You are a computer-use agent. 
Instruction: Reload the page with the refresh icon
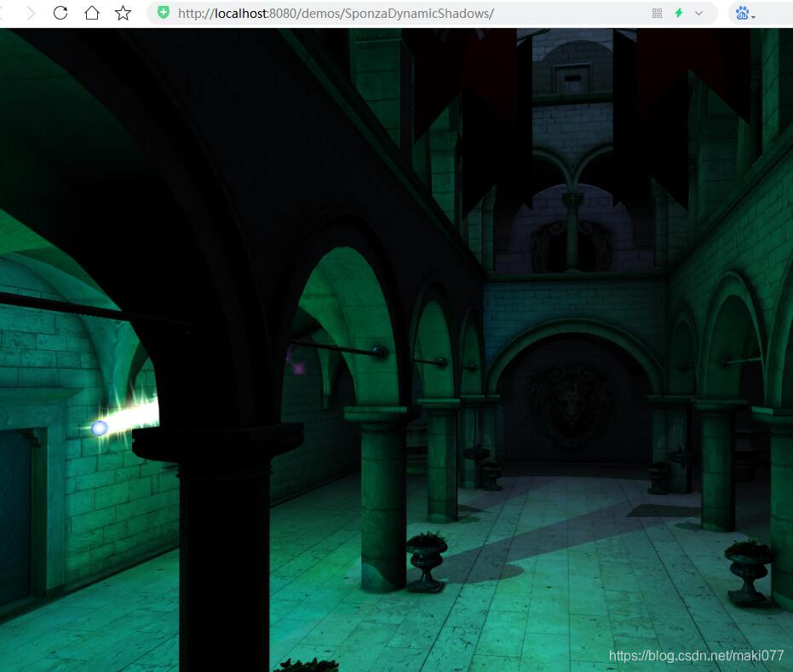click(x=60, y=13)
